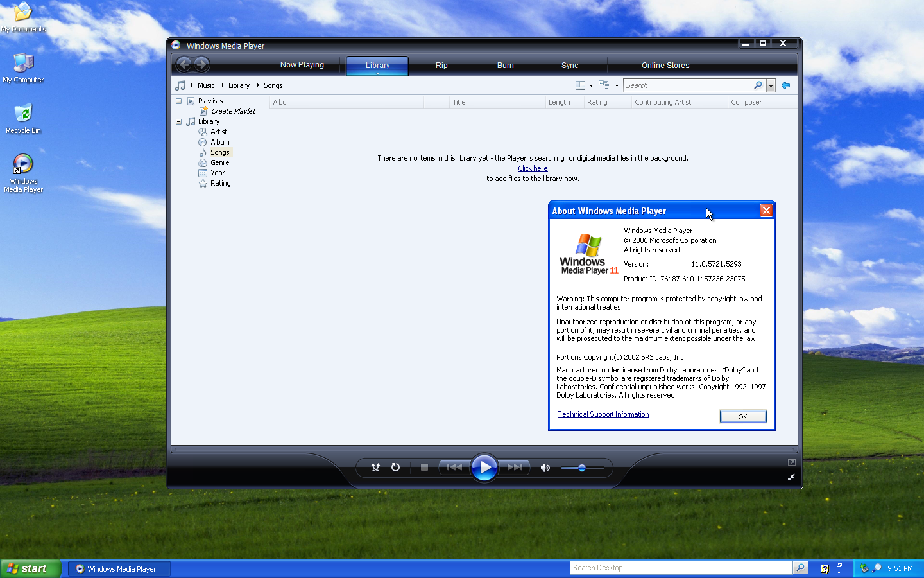Image resolution: width=924 pixels, height=578 pixels.
Task: Click Music in the breadcrumb
Action: [206, 85]
